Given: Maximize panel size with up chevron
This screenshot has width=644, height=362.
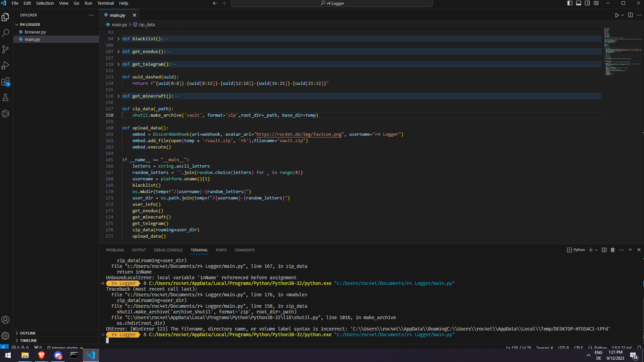Looking at the screenshot, I should point(630,250).
